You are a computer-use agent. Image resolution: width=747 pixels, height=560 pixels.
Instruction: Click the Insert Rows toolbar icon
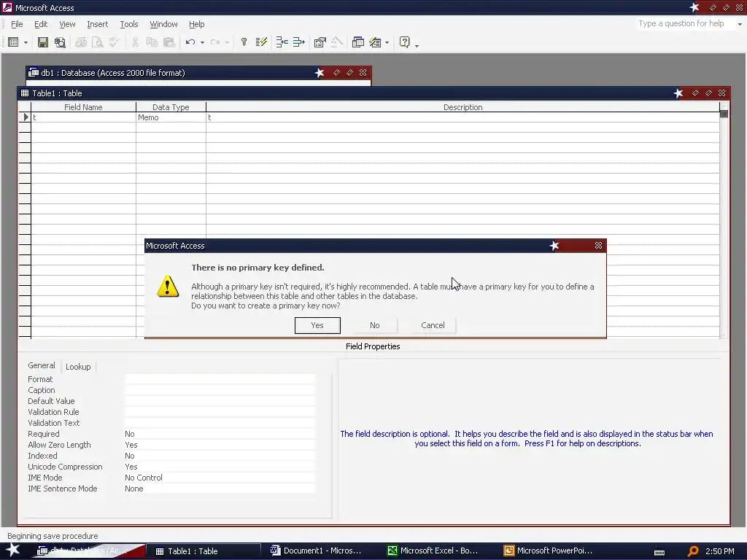282,42
